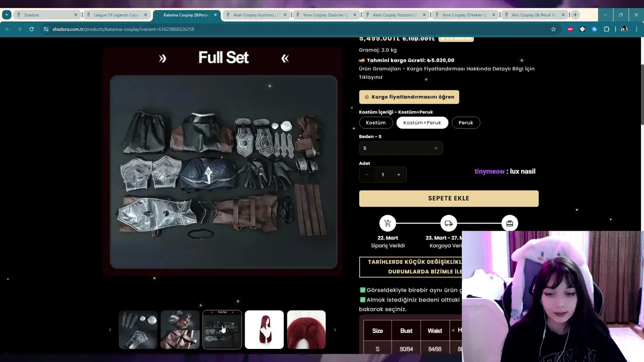Choose the Peruk option
644x362 pixels.
(466, 123)
